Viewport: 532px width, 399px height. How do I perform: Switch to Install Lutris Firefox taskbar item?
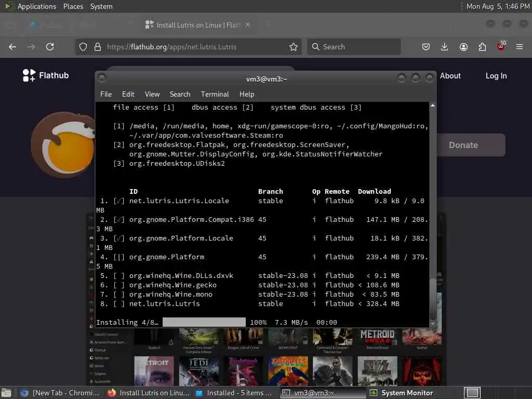pyautogui.click(x=149, y=393)
